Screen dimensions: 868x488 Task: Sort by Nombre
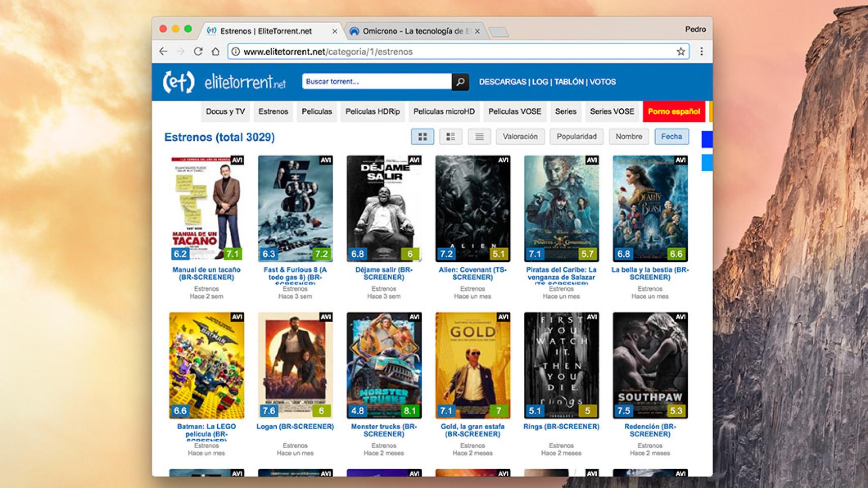(x=628, y=137)
